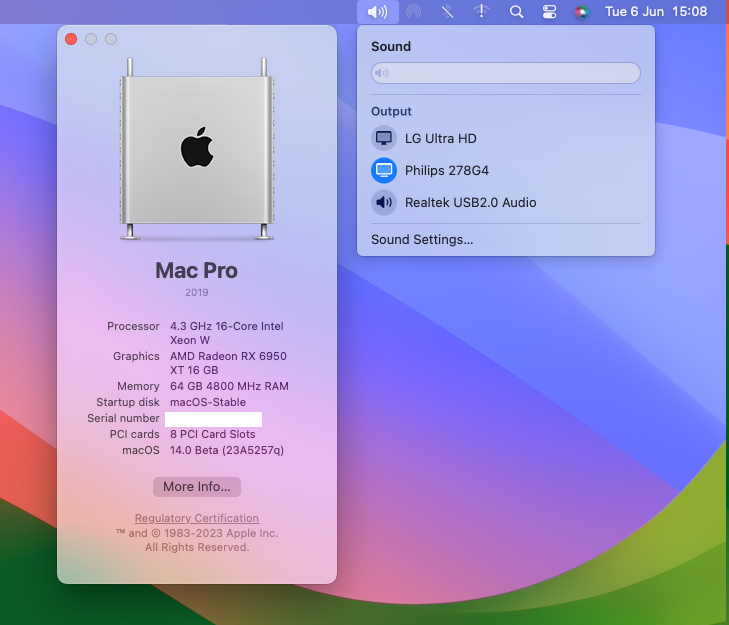Click the 'Output' section heading
Viewport: 729px width, 625px height.
click(391, 111)
